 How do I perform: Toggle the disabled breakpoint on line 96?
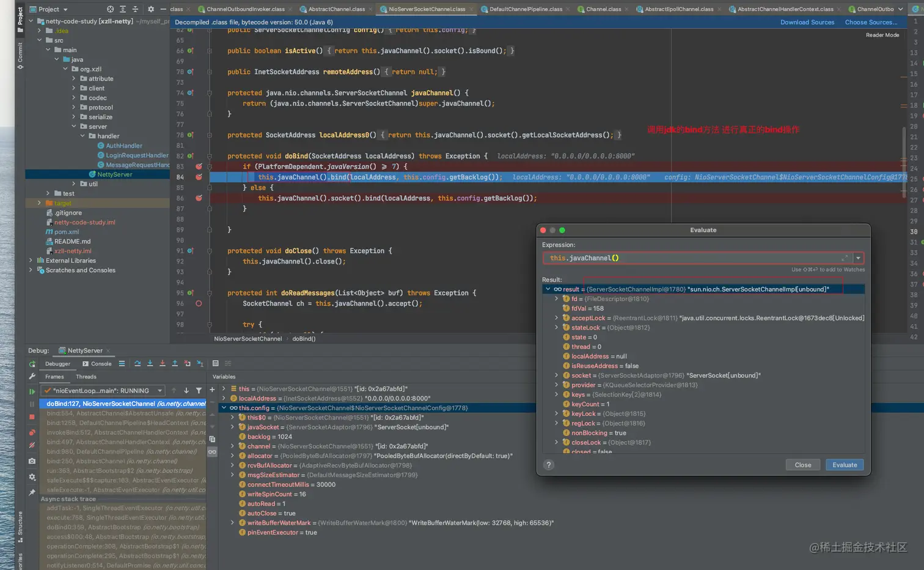199,303
